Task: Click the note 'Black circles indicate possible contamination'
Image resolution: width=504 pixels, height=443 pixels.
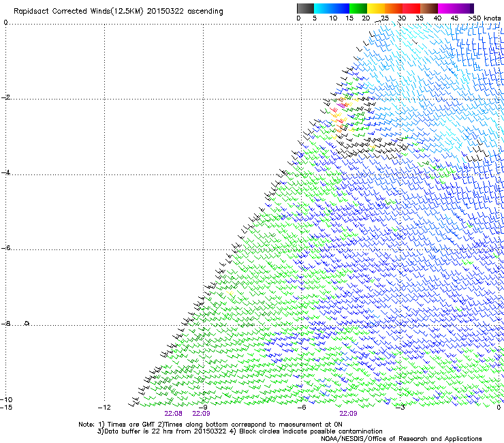Action: click(x=311, y=431)
